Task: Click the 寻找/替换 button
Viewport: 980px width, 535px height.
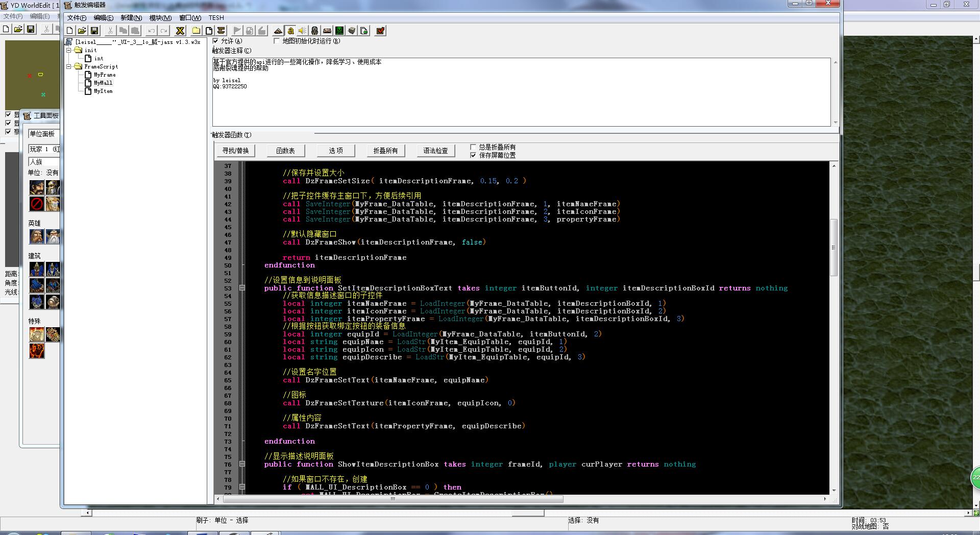Action: 235,151
